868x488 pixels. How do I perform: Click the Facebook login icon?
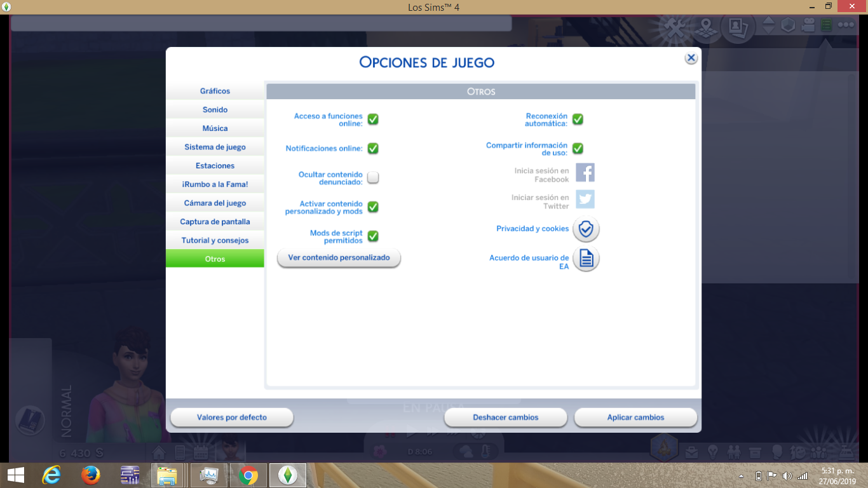coord(585,173)
